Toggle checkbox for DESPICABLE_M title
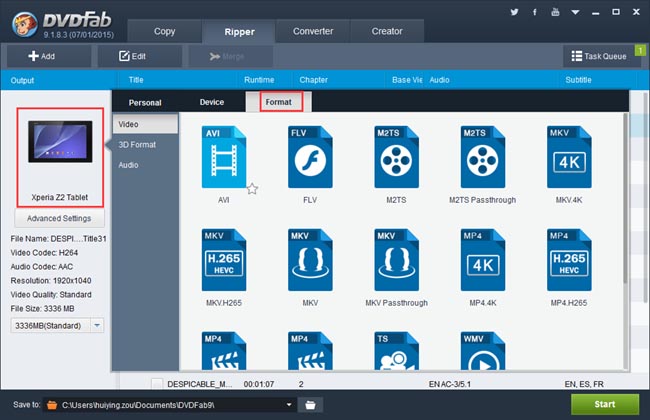This screenshot has height=420, width=650. coord(157,384)
